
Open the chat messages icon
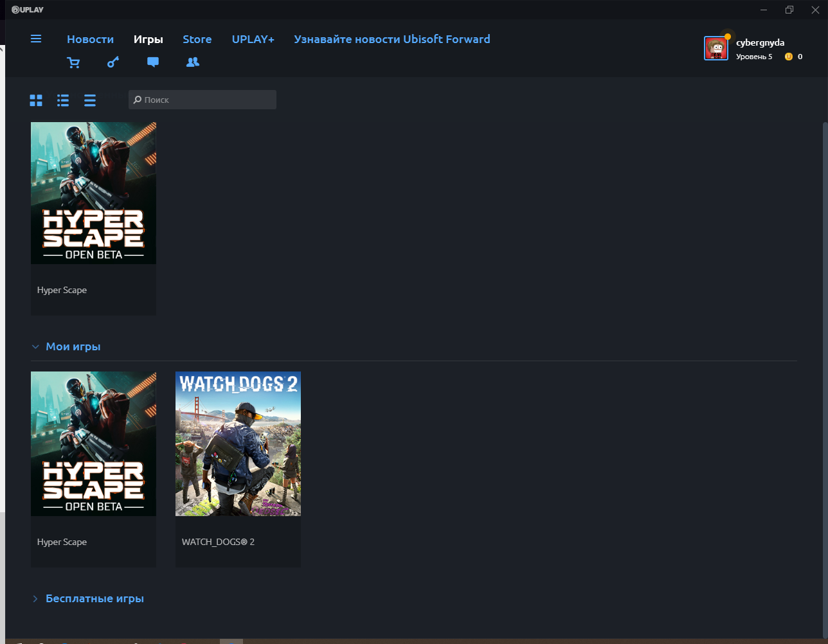coord(153,62)
